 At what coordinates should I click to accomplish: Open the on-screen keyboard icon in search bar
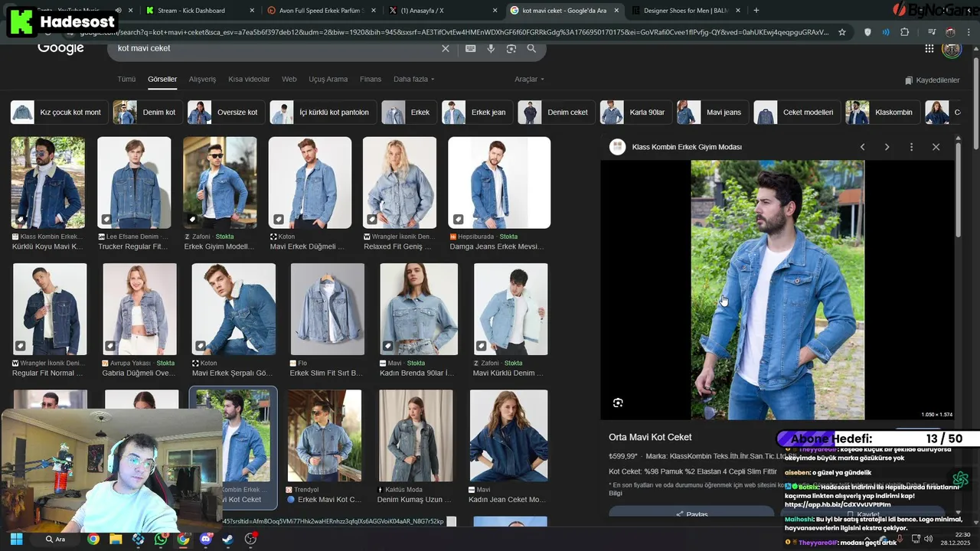(470, 48)
